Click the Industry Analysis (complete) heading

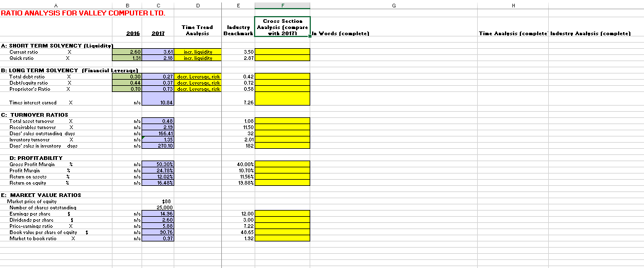tap(590, 33)
